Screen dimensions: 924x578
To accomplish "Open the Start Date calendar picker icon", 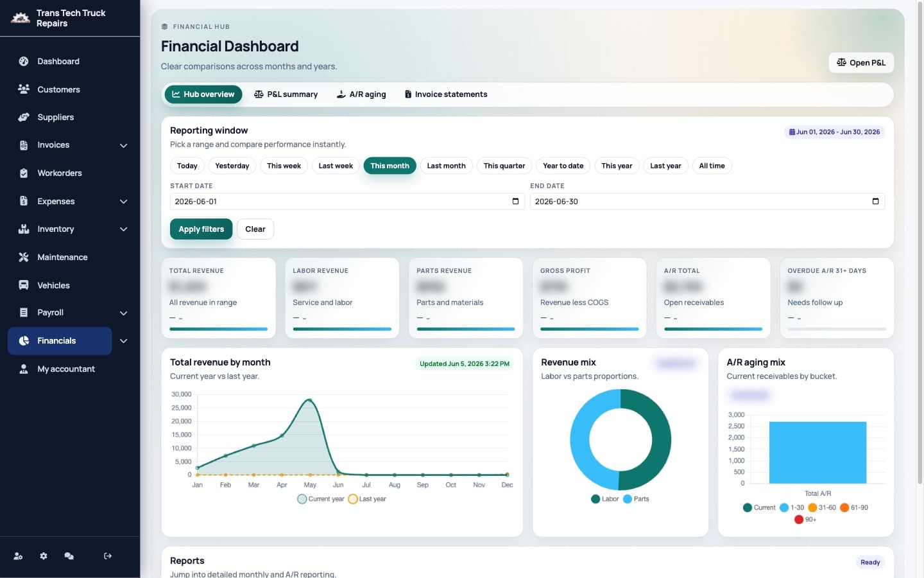I will (x=515, y=202).
